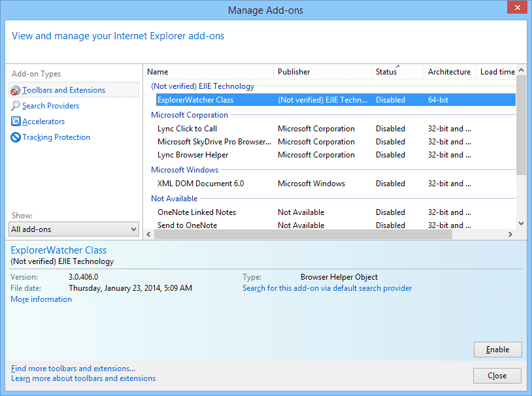The width and height of the screenshot is (532, 396).
Task: Click the version number 3.0.406.0
Action: (84, 277)
